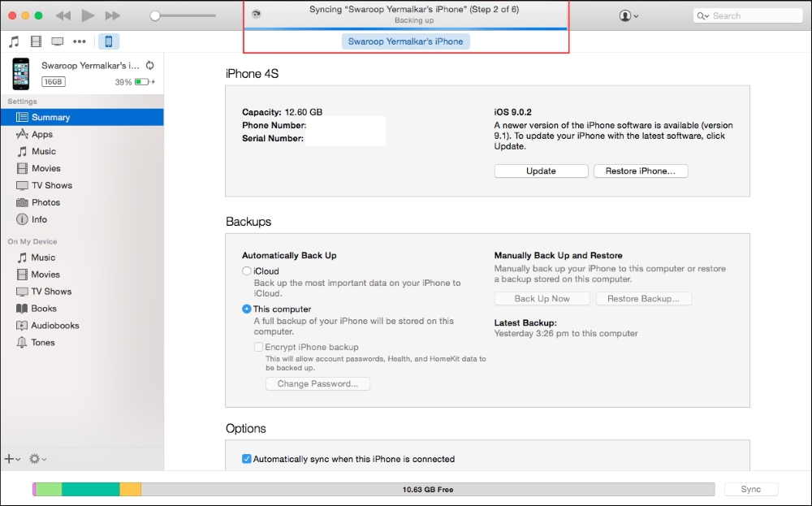Click the teal segment of the storage bar
This screenshot has width=812, height=506.
(x=91, y=490)
